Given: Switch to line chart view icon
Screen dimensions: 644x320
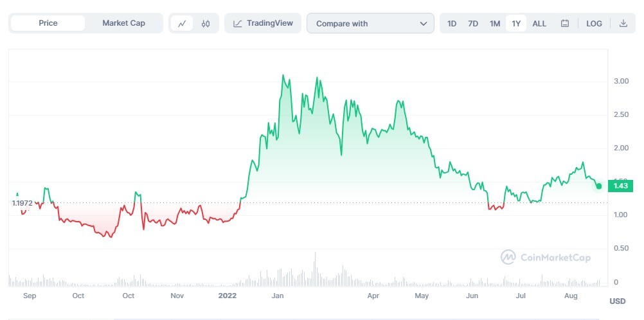Looking at the screenshot, I should tap(181, 23).
